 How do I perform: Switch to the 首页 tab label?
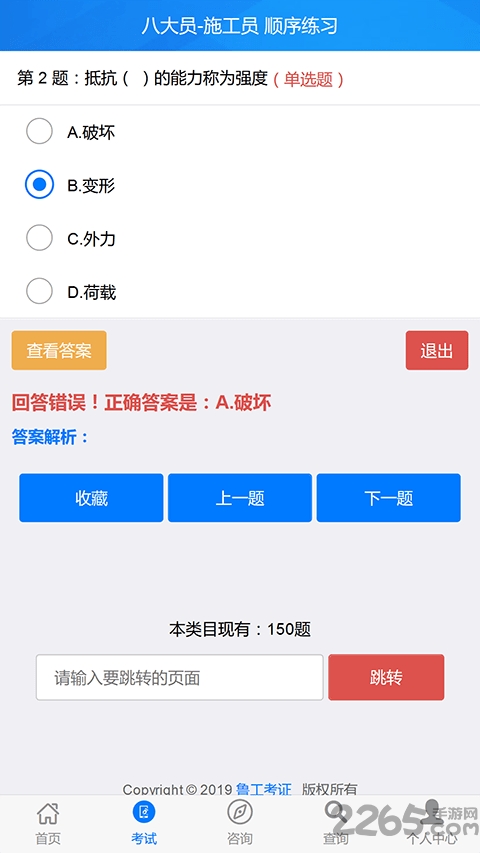[48, 838]
